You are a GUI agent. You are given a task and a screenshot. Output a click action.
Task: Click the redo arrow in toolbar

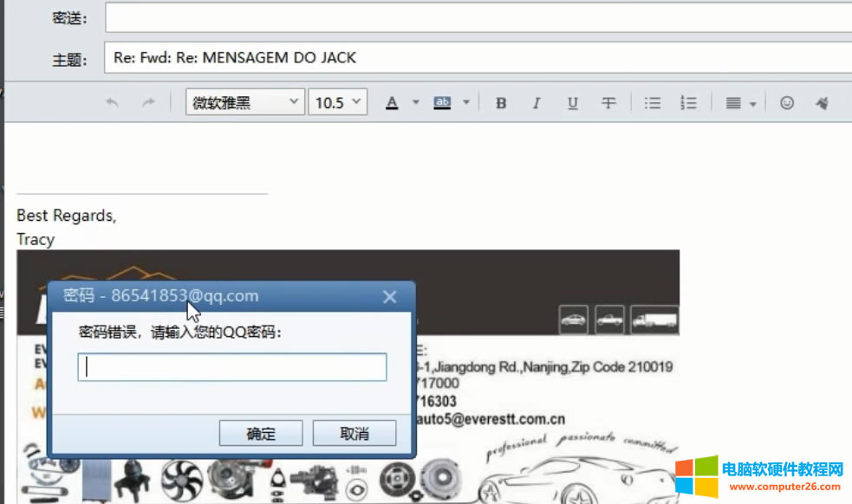(148, 103)
